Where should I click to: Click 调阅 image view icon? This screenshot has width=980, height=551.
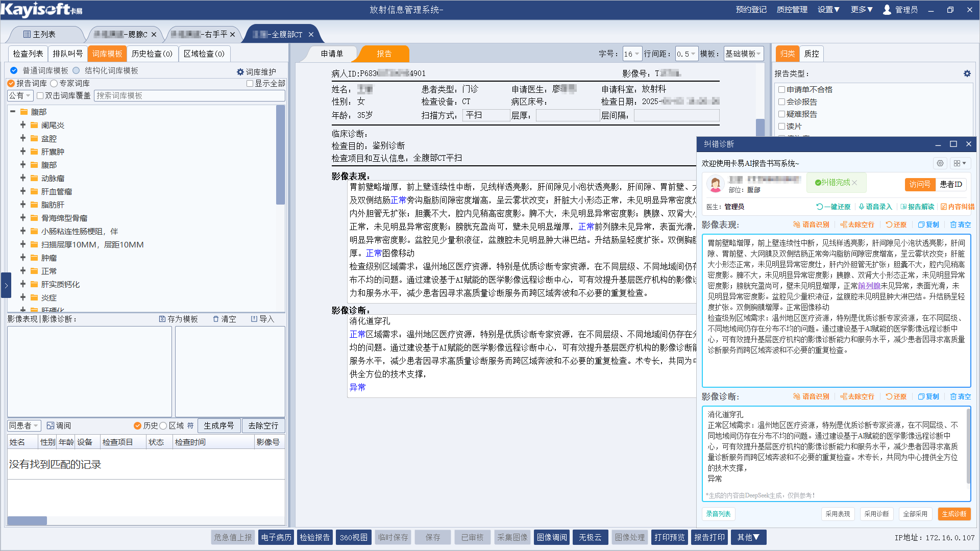51,425
